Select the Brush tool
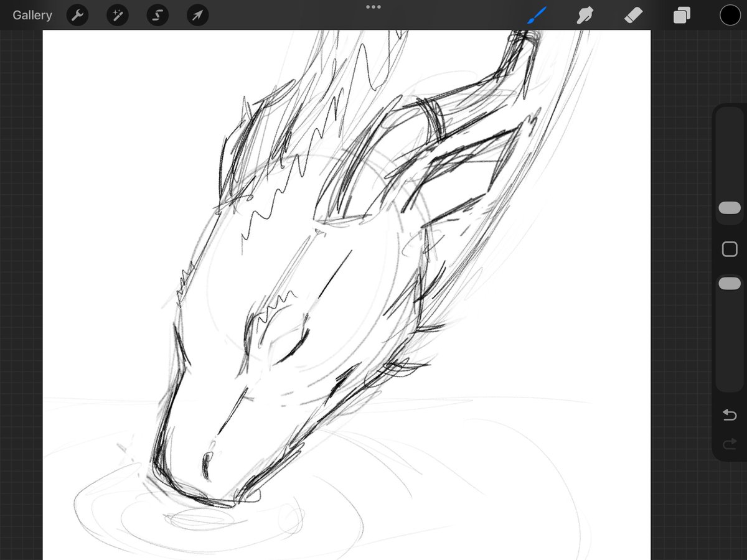This screenshot has height=560, width=747. [x=536, y=16]
